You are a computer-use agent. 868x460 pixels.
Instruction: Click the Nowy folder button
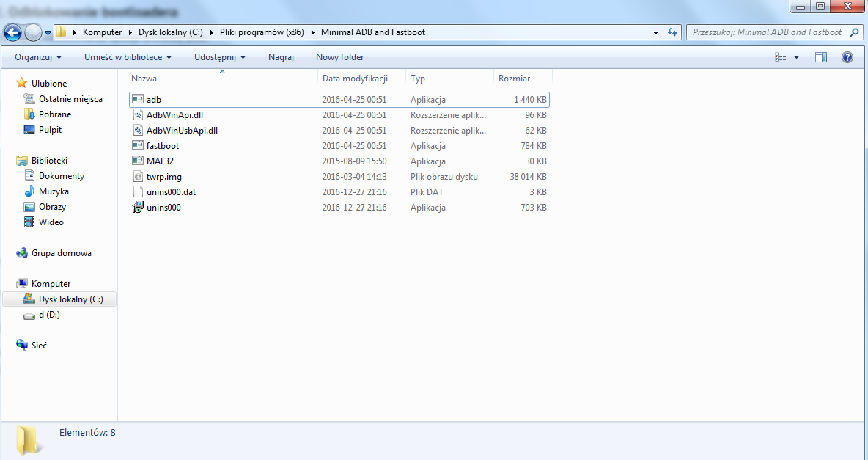pyautogui.click(x=339, y=57)
